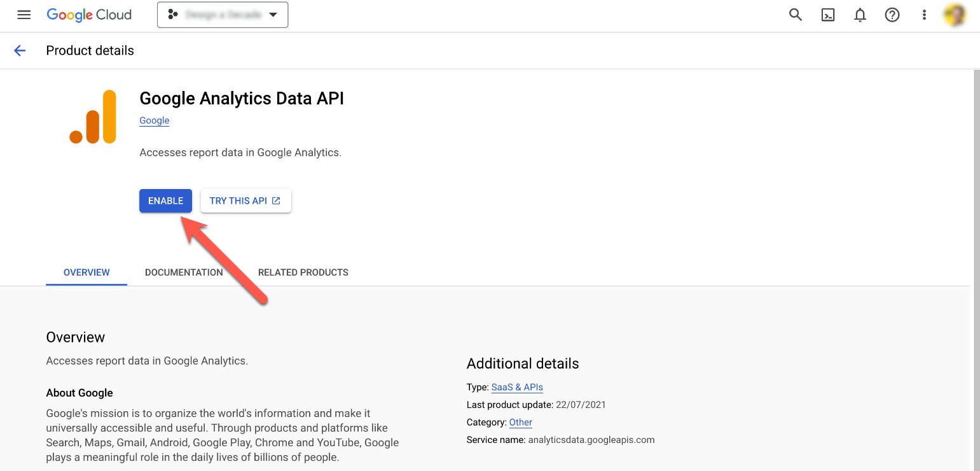The height and width of the screenshot is (471, 980).
Task: Click the Product details header text
Action: point(90,51)
